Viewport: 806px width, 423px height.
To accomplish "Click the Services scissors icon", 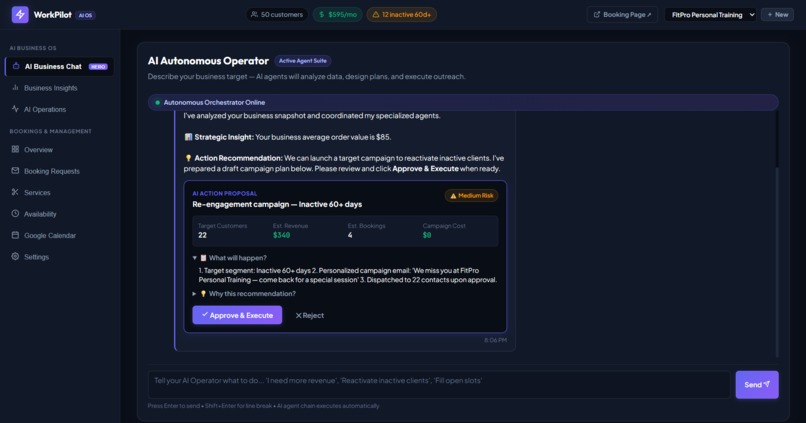I will [15, 192].
